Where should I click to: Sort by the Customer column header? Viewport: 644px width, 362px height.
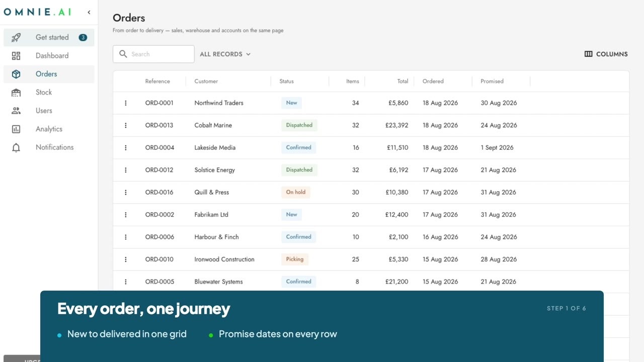pyautogui.click(x=206, y=81)
